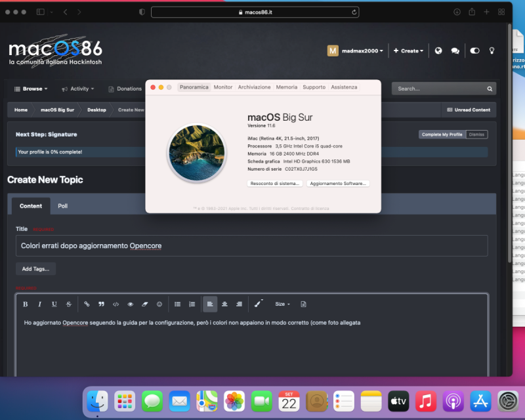Image resolution: width=525 pixels, height=420 pixels.
Task: Open Unread Content
Action: 469,110
